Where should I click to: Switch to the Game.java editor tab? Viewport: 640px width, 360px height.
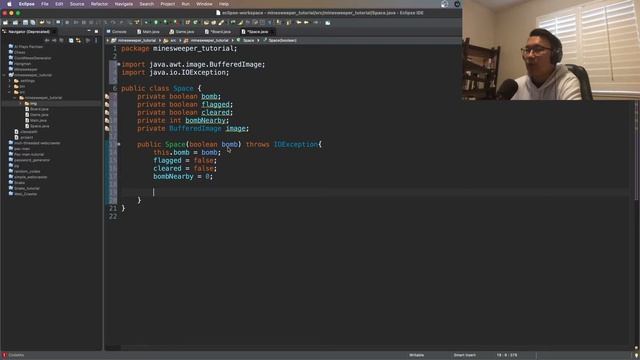tap(182, 31)
